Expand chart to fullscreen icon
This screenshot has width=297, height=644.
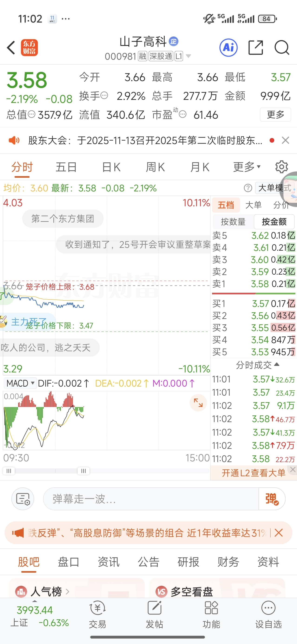198,403
